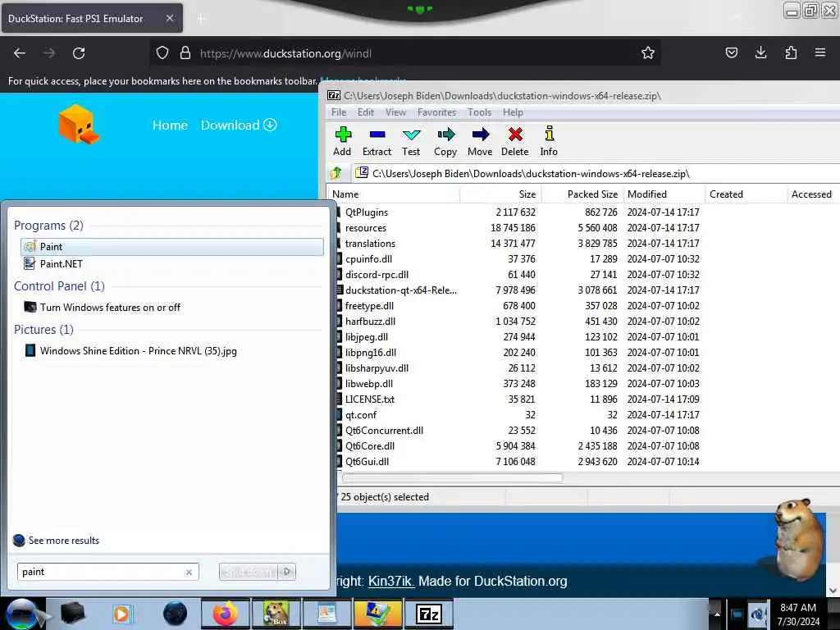Select Qt6Gui.dll in the archive list

(x=367, y=461)
